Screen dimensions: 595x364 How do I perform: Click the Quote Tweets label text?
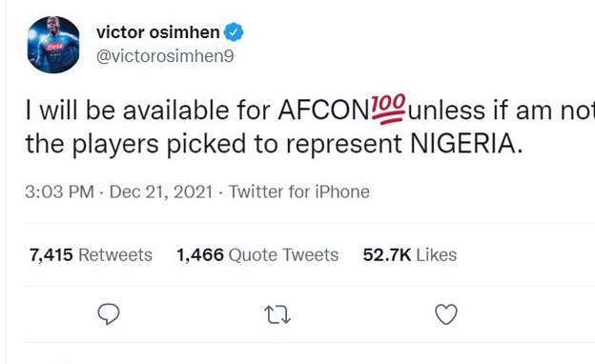[x=283, y=254]
